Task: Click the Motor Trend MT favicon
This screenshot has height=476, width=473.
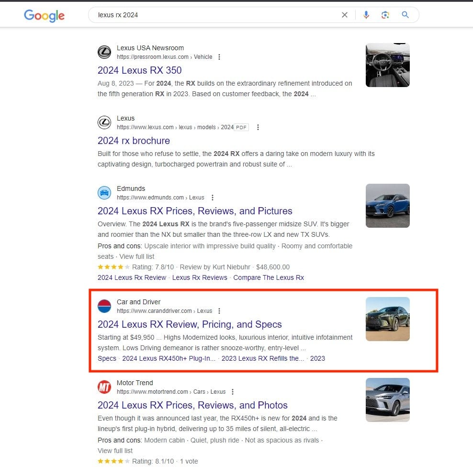Action: coord(104,387)
